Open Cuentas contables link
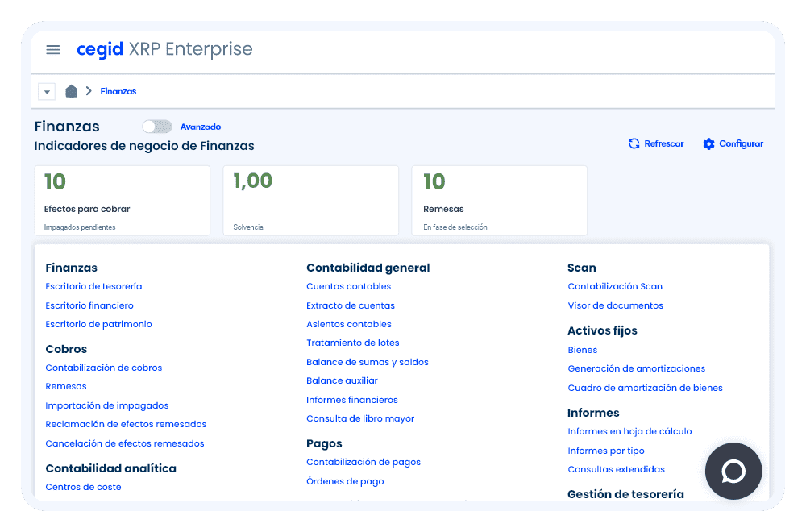This screenshot has width=806, height=532. tap(348, 286)
